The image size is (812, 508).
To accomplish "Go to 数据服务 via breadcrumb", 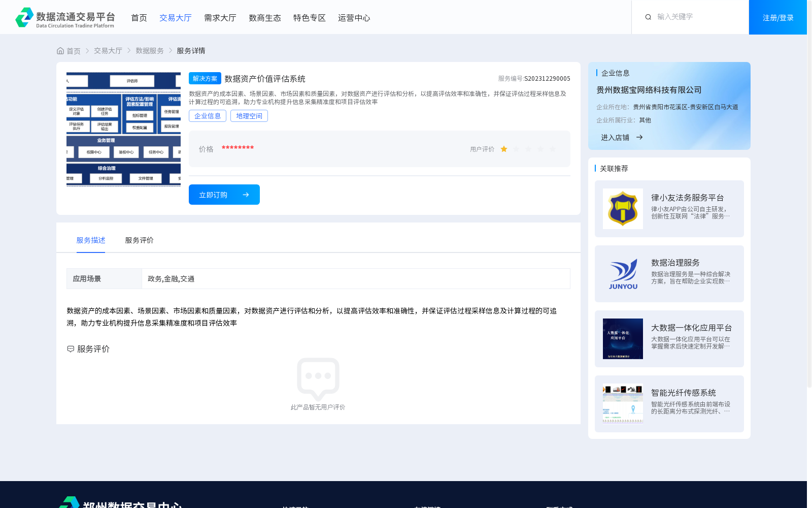I will click(x=150, y=51).
